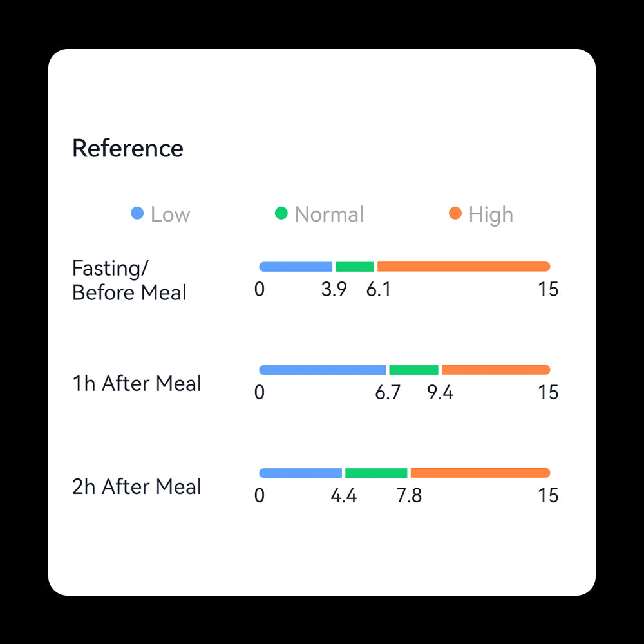
Task: Select the 2h After Meal label
Action: [137, 486]
